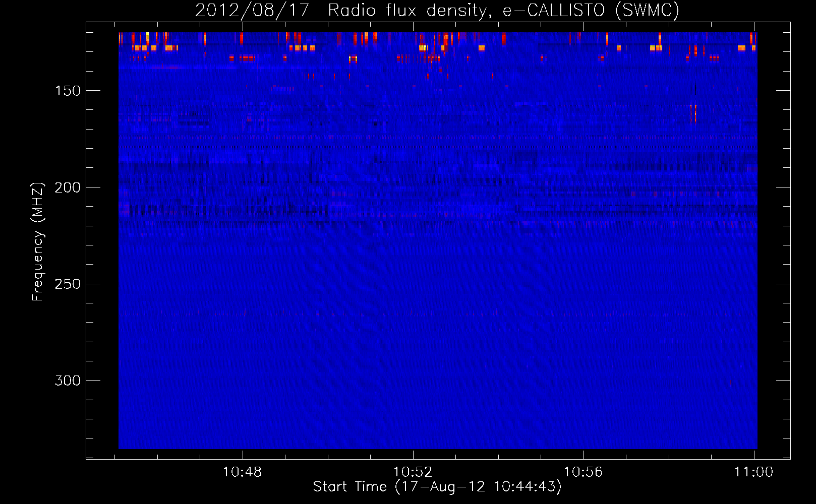
Task: Click the 150 frequency tick label
Action: [x=68, y=91]
